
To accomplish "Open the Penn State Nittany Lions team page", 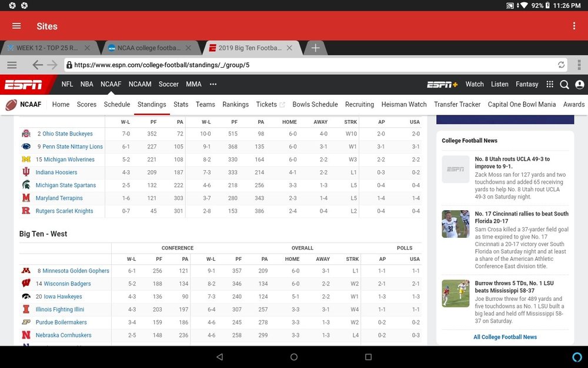I will [x=72, y=147].
